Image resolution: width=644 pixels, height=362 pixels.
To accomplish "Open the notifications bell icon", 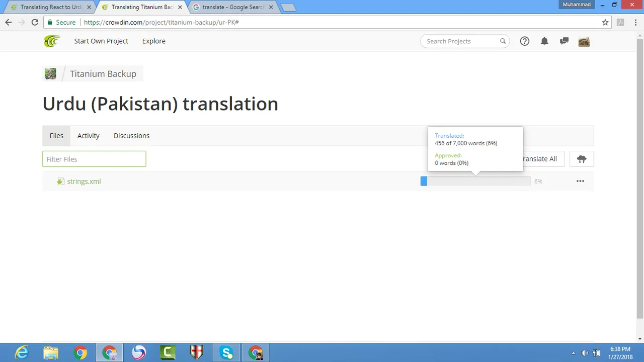I will tap(544, 41).
